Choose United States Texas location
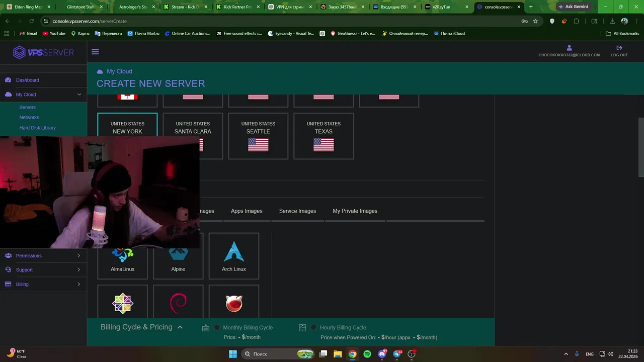 pyautogui.click(x=324, y=136)
